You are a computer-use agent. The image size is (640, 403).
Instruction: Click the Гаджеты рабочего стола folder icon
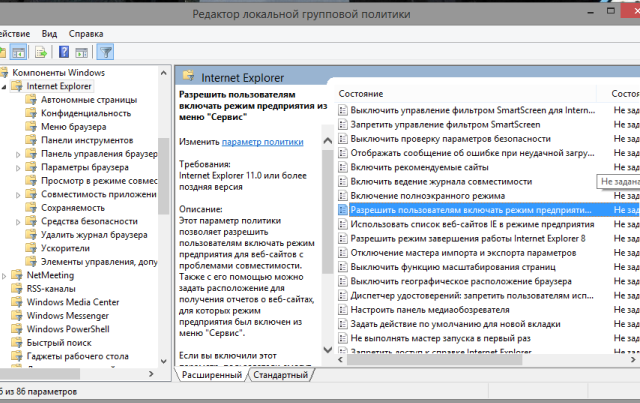[x=17, y=356]
